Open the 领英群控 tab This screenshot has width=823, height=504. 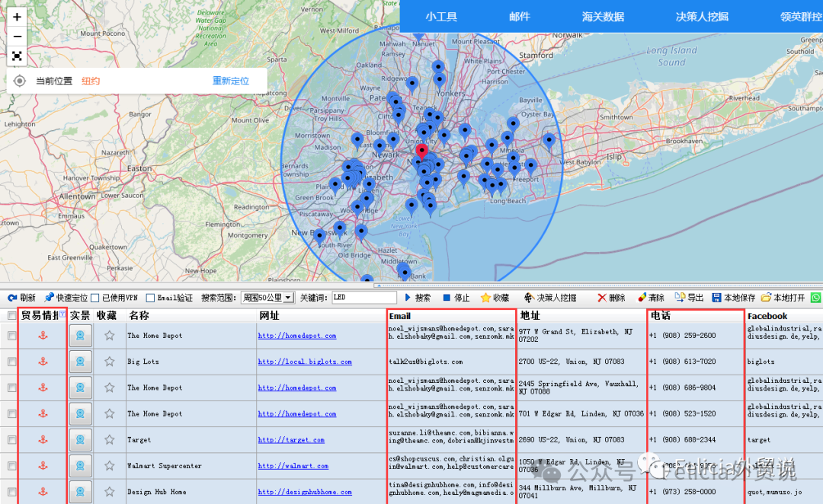801,17
